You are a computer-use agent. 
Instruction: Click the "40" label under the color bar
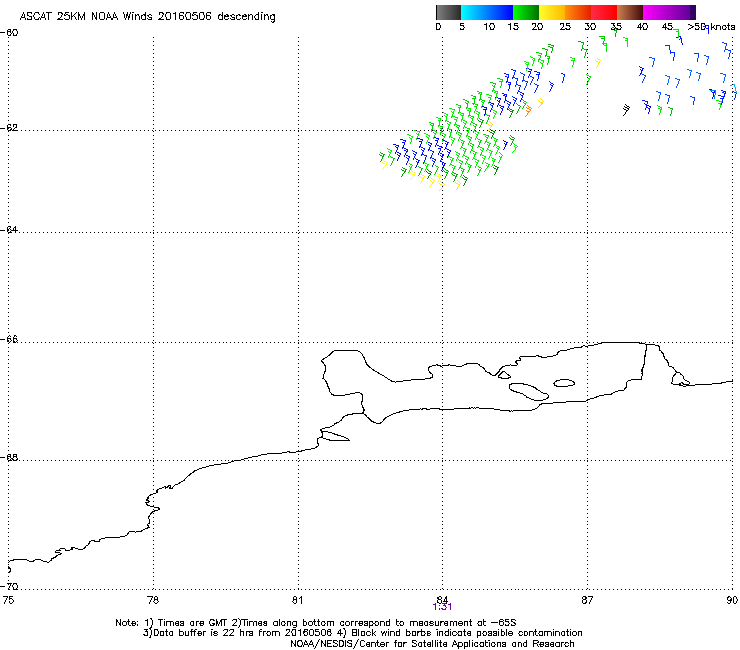click(x=642, y=27)
